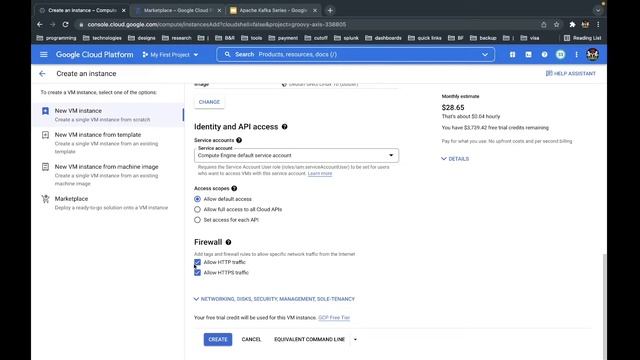640x360 pixels.
Task: Open the gift icon in the Cloud header
Action: [512, 54]
